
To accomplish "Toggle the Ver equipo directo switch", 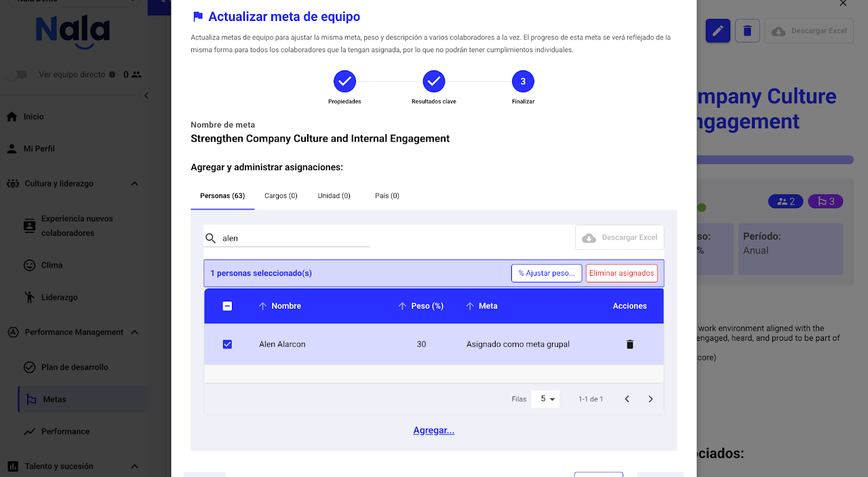I will pyautogui.click(x=17, y=75).
